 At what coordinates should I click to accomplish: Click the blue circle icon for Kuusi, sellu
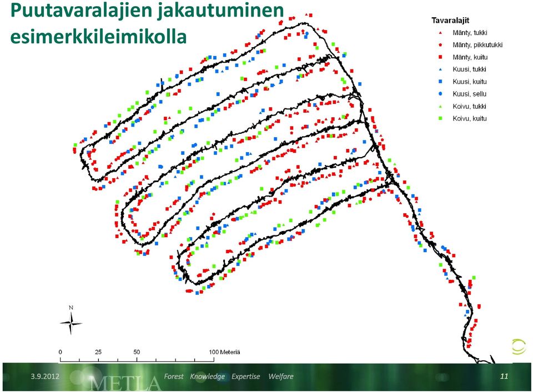tap(440, 94)
